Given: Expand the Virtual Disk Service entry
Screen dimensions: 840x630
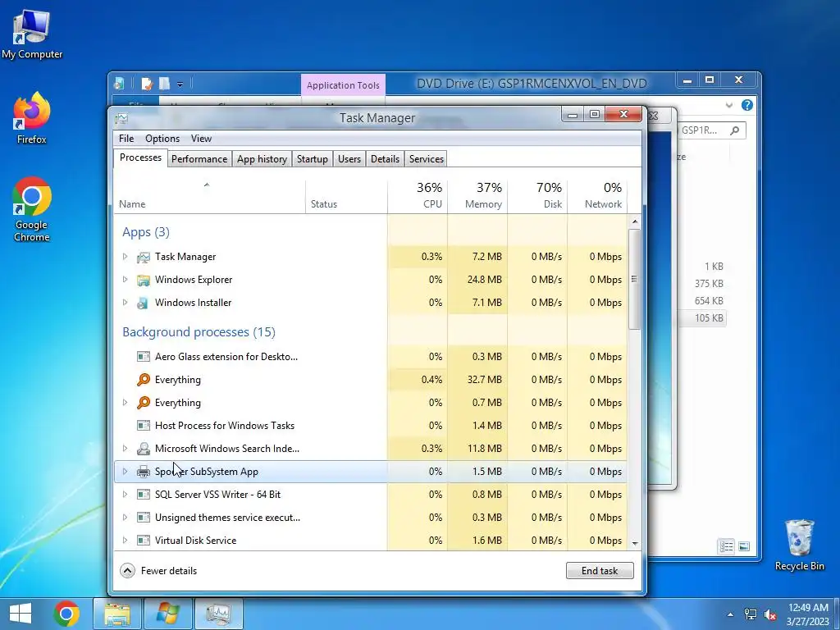Looking at the screenshot, I should (x=125, y=541).
